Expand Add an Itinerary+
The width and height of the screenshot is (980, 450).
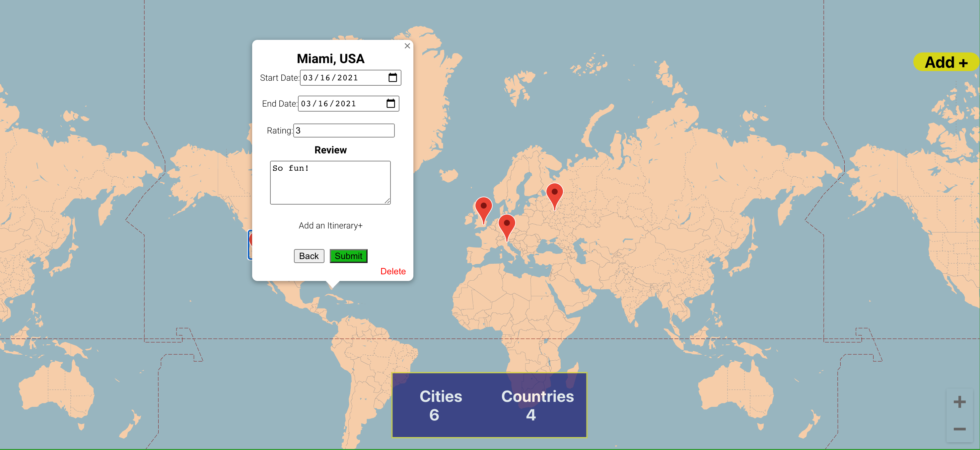(x=330, y=226)
